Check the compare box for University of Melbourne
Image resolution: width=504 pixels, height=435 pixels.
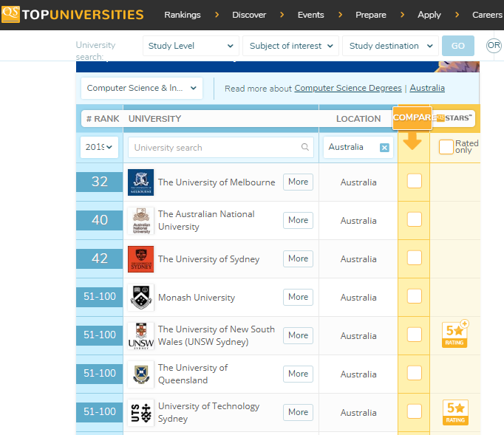[415, 181]
